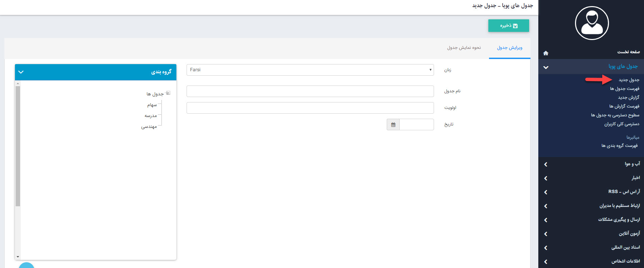Choose مهندسی category tree item
Image resolution: width=644 pixels, height=268 pixels.
click(x=149, y=127)
